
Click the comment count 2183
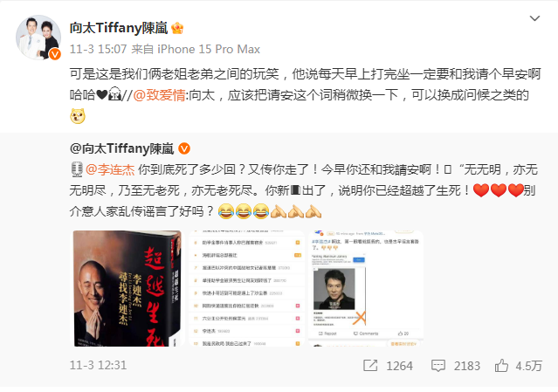[x=467, y=366]
